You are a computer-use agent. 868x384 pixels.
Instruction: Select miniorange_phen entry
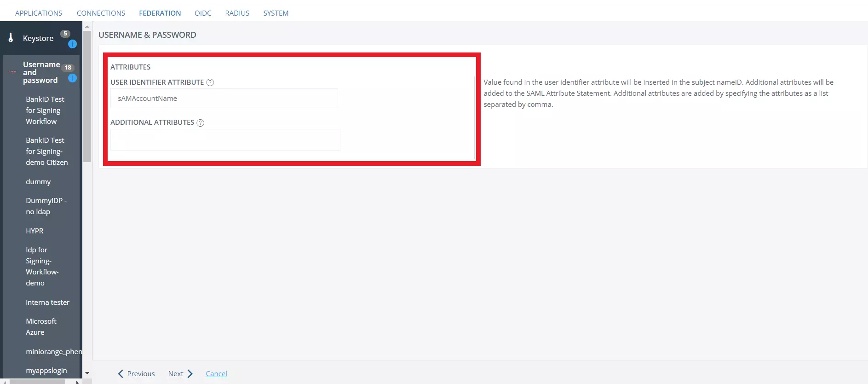[54, 351]
